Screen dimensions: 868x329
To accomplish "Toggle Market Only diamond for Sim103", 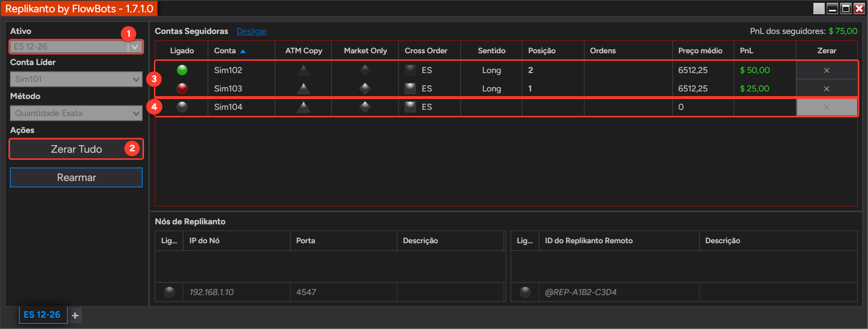I will point(365,88).
